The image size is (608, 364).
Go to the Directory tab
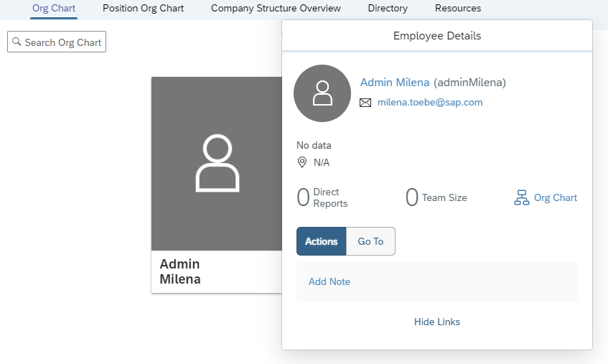pos(388,8)
